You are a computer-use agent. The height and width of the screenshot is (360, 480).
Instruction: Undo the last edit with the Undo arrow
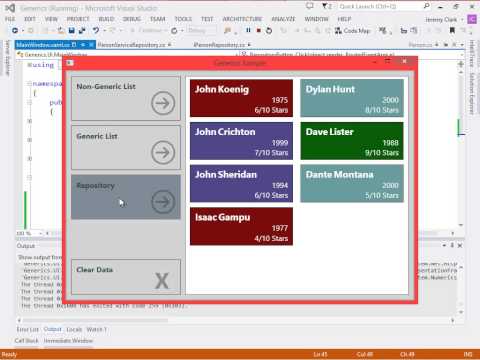click(96, 30)
